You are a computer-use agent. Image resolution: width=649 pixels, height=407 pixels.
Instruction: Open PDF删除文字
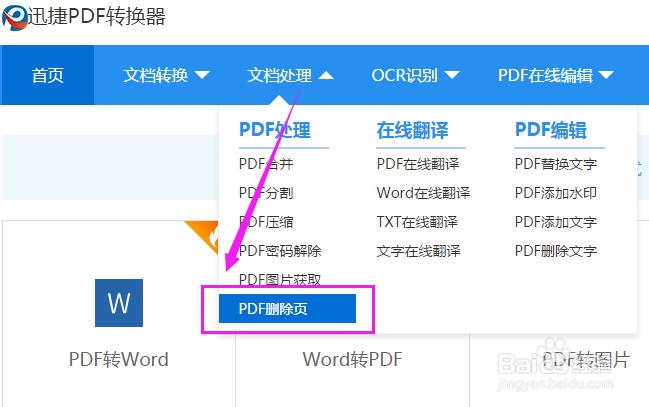tap(556, 251)
